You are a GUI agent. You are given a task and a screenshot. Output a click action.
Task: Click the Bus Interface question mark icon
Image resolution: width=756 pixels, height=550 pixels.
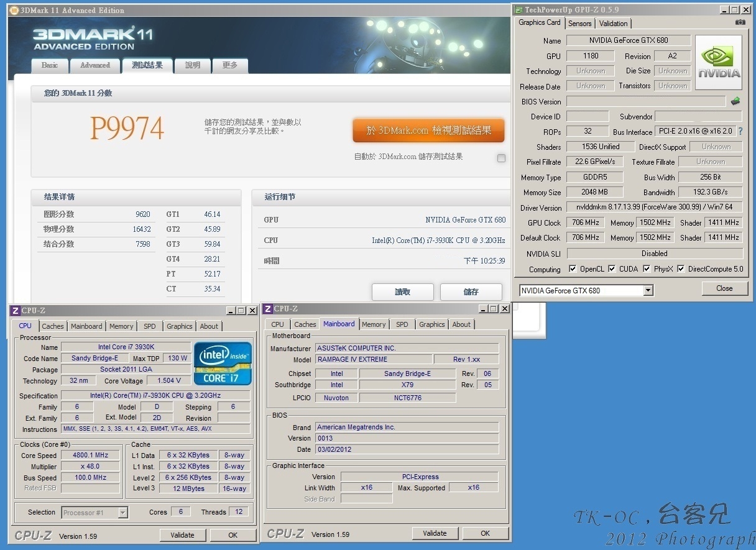pyautogui.click(x=740, y=132)
